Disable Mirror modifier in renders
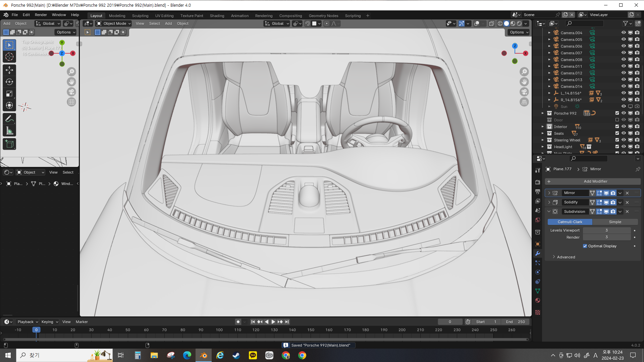This screenshot has height=362, width=644. [613, 193]
